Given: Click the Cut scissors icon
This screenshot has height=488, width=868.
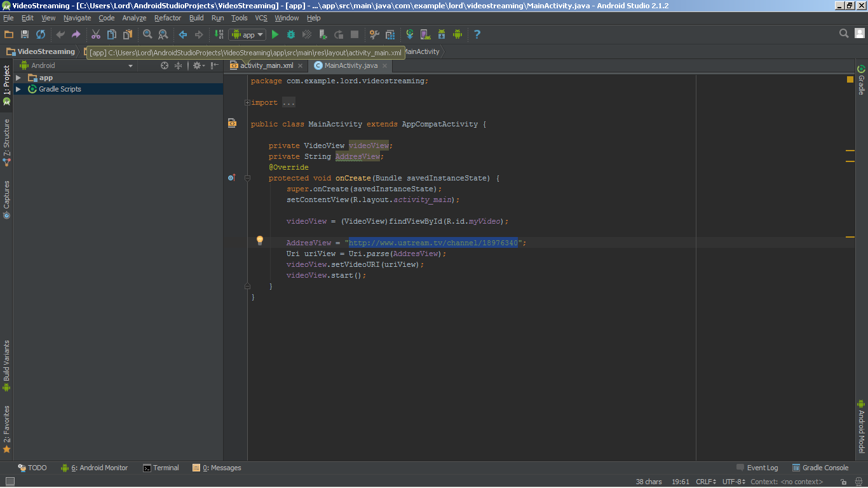Looking at the screenshot, I should (96, 34).
